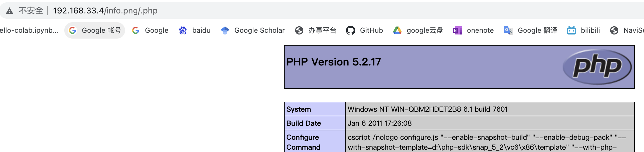
Task: Click the Google 帐号 bookmark icon
Action: click(x=72, y=30)
